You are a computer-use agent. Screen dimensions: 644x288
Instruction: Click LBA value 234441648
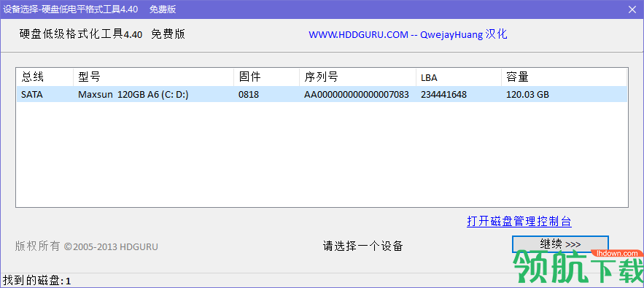pyautogui.click(x=443, y=95)
